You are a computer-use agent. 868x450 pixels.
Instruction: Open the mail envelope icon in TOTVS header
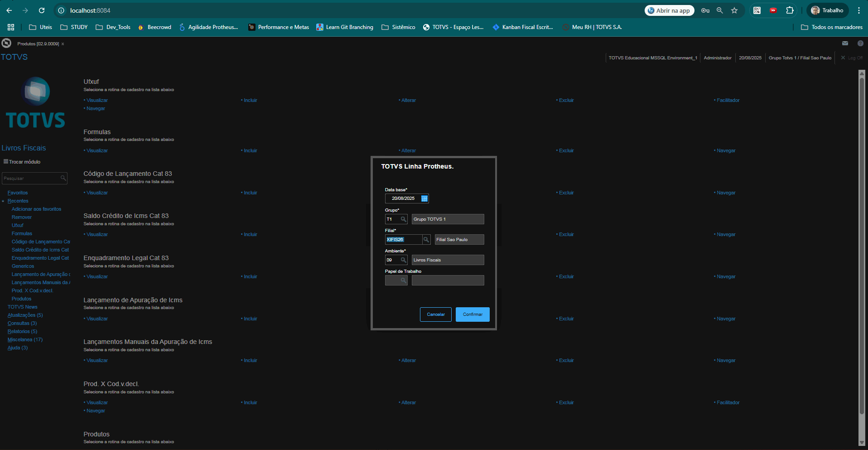[845, 44]
